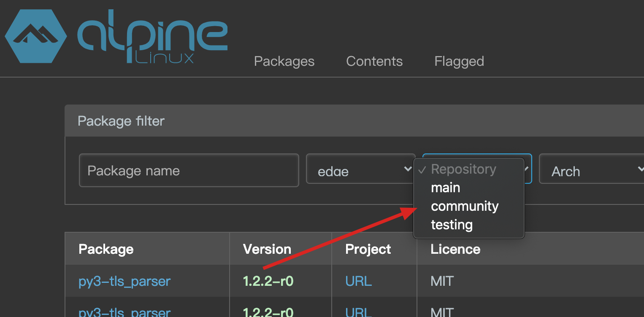Click the Alpine Linux hexagon logo
Screen dimensions: 644x317
coord(36,37)
